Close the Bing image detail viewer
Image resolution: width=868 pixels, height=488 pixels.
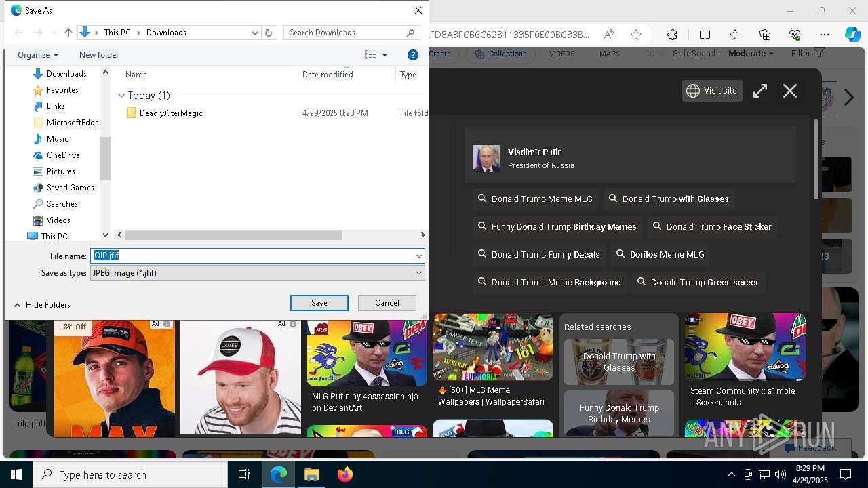click(790, 91)
